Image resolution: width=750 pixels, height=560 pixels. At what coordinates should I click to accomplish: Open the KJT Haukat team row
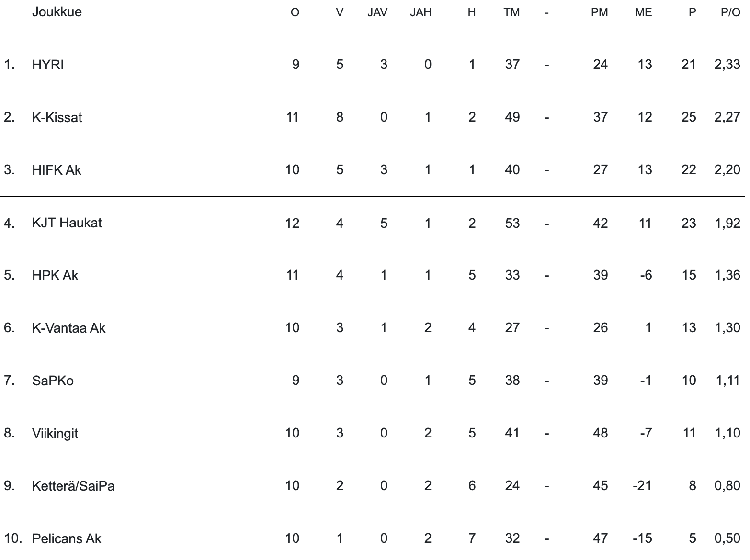67,223
